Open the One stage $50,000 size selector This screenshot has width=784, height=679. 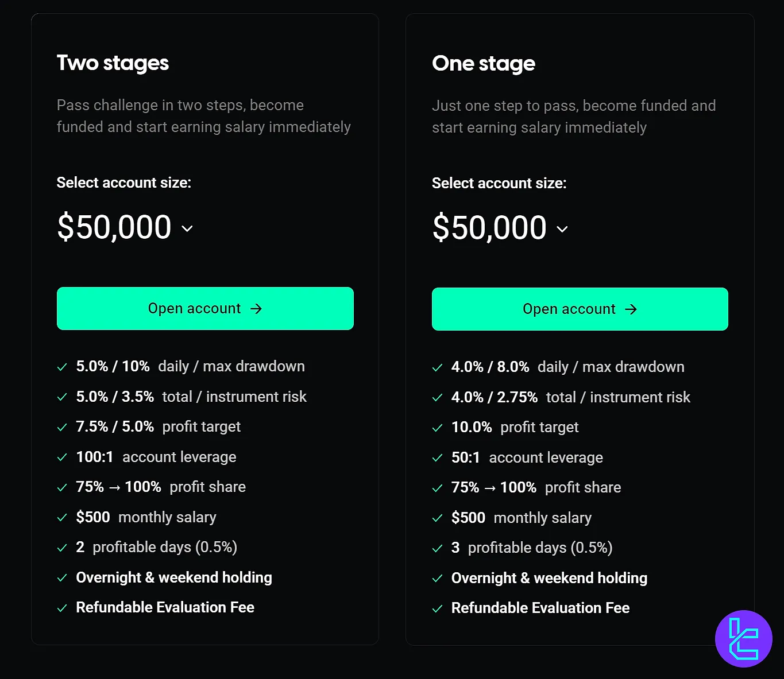[x=489, y=227]
